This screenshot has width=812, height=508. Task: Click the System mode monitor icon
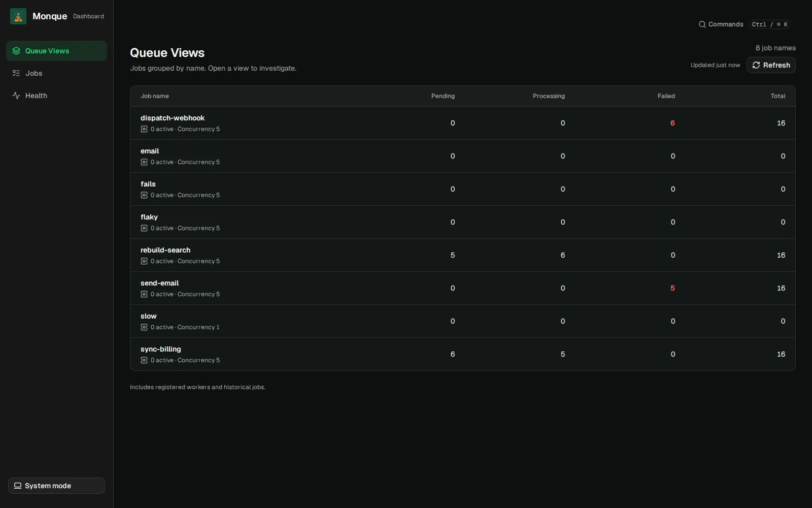click(18, 486)
